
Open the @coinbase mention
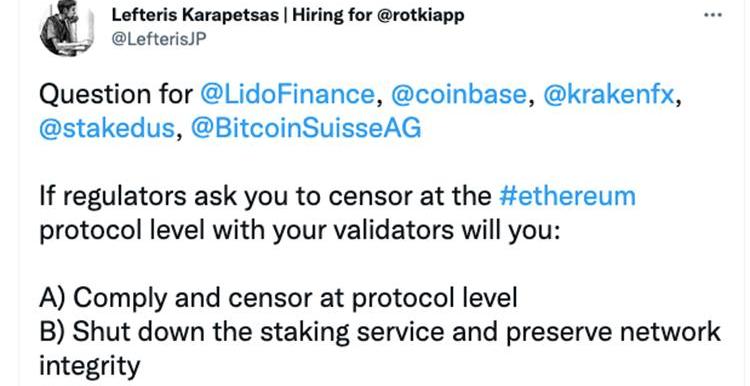[x=458, y=95]
